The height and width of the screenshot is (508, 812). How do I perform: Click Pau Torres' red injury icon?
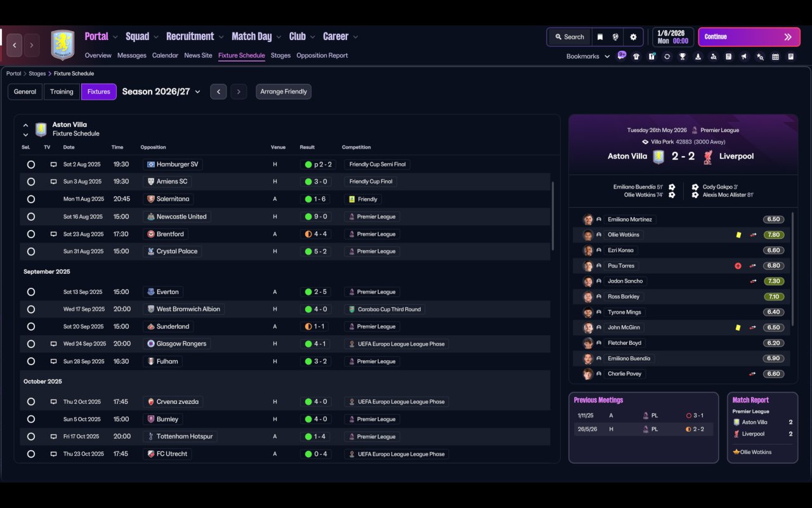(x=738, y=266)
